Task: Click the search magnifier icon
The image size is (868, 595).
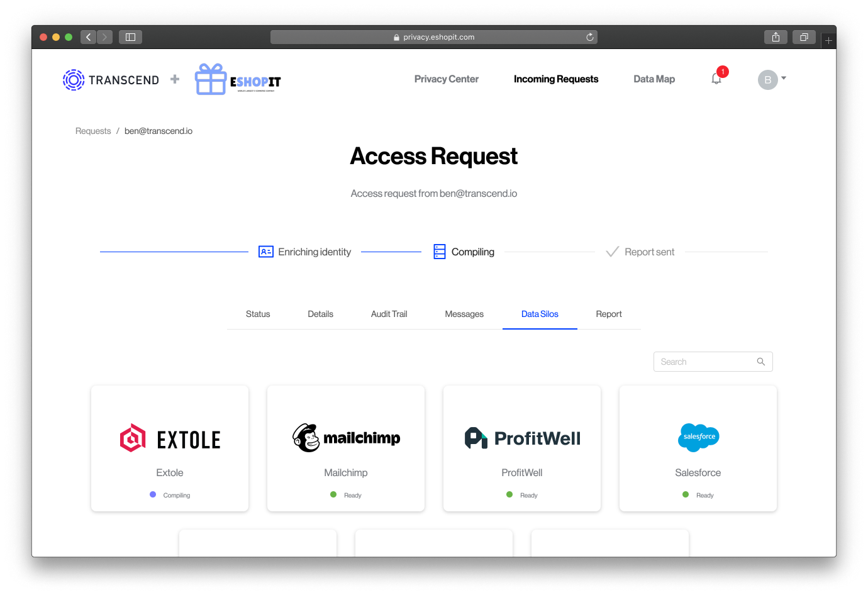Action: pos(761,362)
